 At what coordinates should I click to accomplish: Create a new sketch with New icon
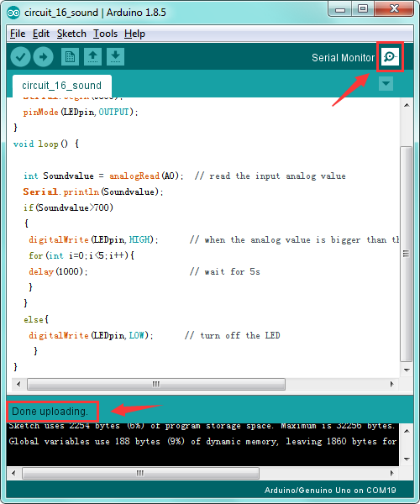(x=70, y=57)
